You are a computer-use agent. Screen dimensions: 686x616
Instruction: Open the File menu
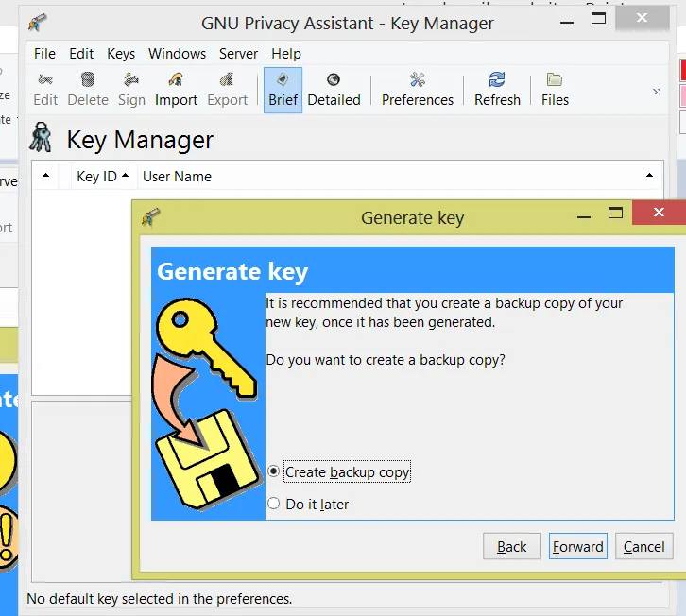coord(44,54)
